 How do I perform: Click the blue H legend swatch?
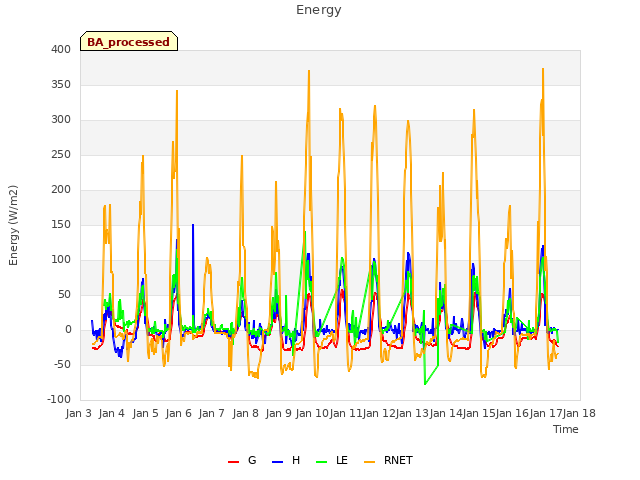coord(278,462)
